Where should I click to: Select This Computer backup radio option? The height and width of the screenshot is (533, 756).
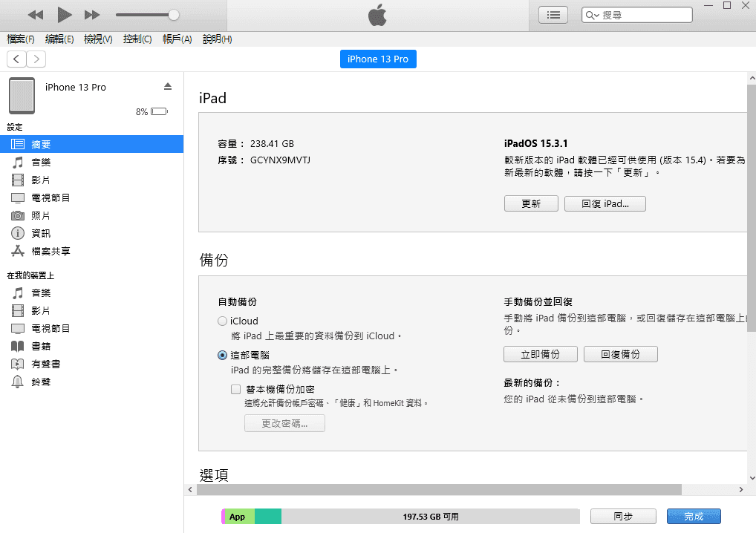click(222, 356)
